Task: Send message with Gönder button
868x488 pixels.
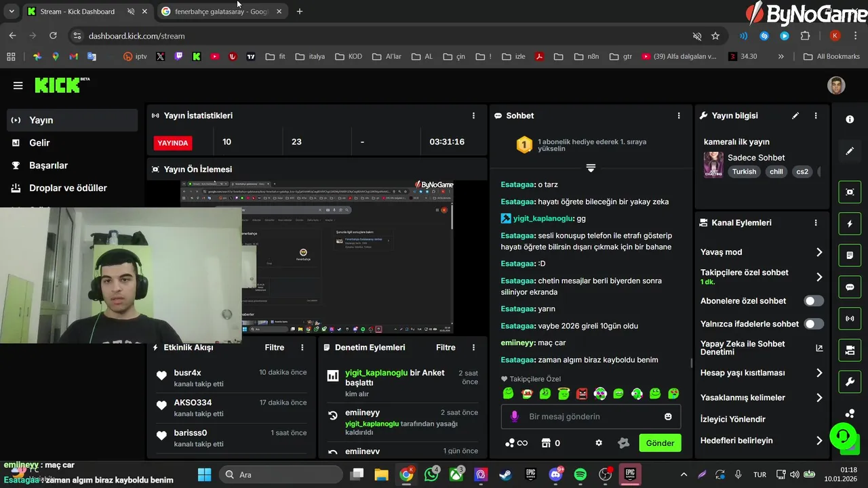Action: point(660,443)
